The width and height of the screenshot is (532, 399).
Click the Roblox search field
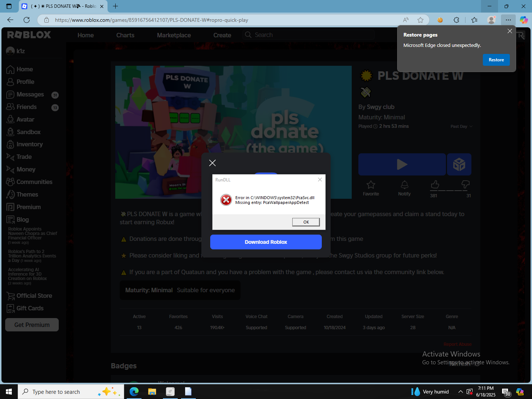pos(309,35)
